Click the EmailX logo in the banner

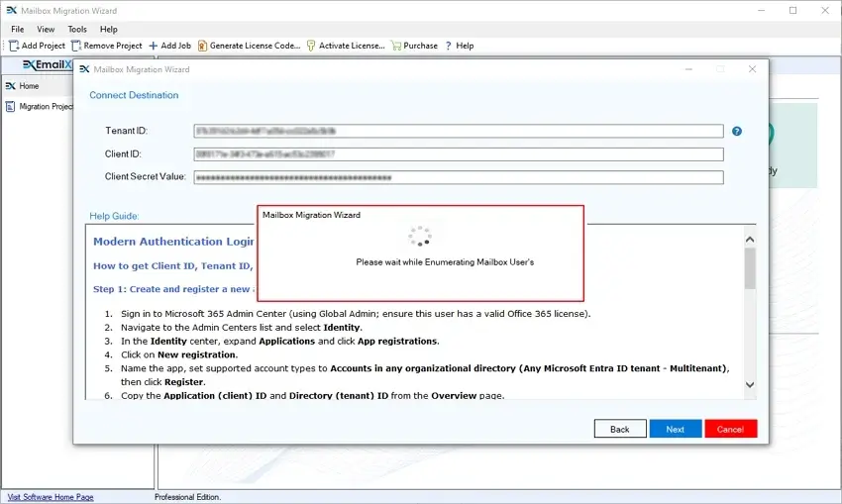pos(48,65)
